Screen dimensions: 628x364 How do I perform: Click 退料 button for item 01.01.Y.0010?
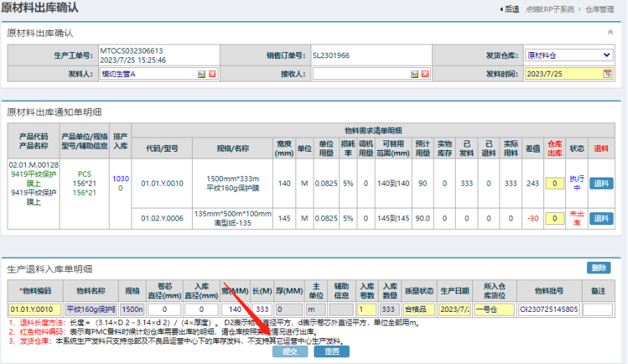(601, 183)
